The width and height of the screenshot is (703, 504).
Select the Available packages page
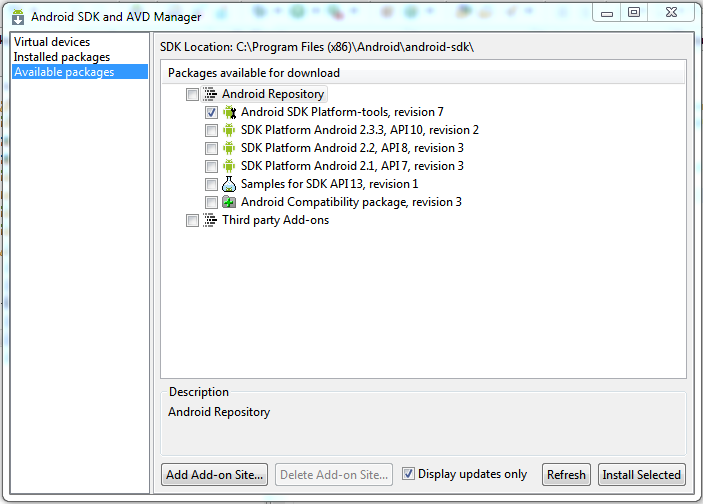[x=80, y=72]
